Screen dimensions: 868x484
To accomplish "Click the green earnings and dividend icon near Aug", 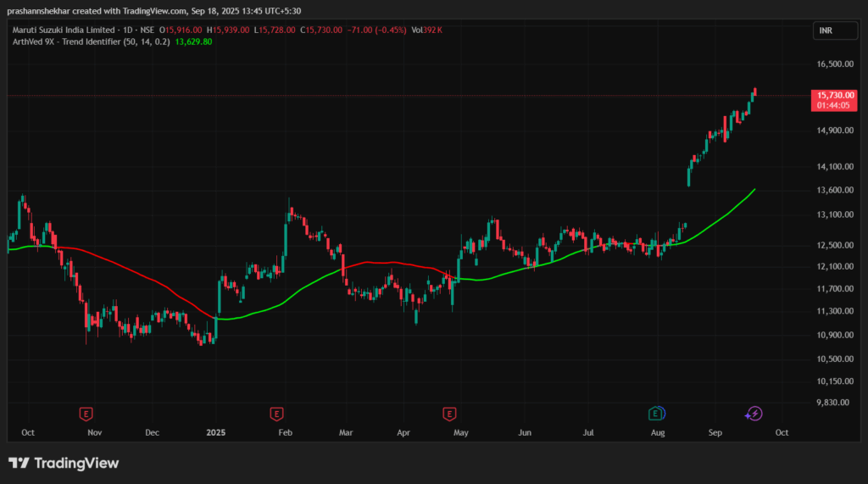I will 655,414.
